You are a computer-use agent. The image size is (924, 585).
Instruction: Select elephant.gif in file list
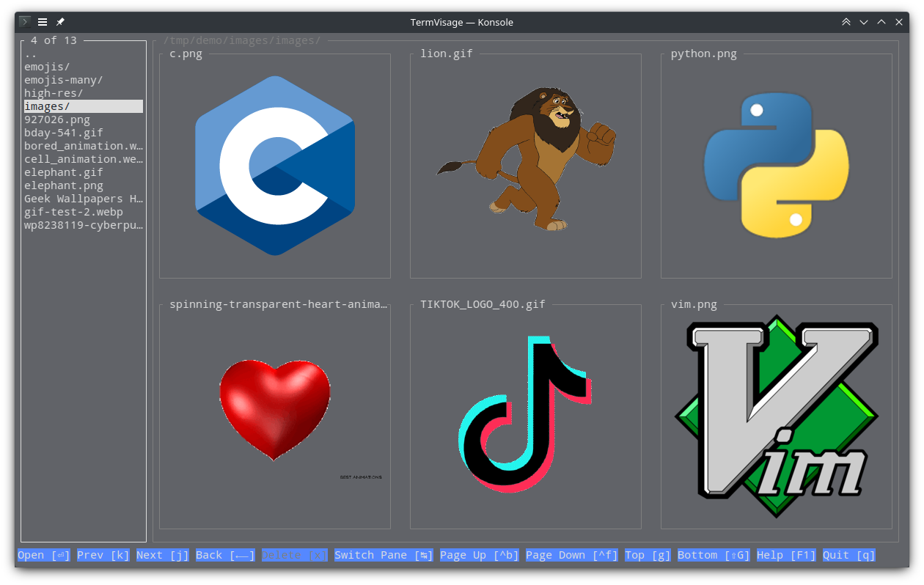pos(84,172)
